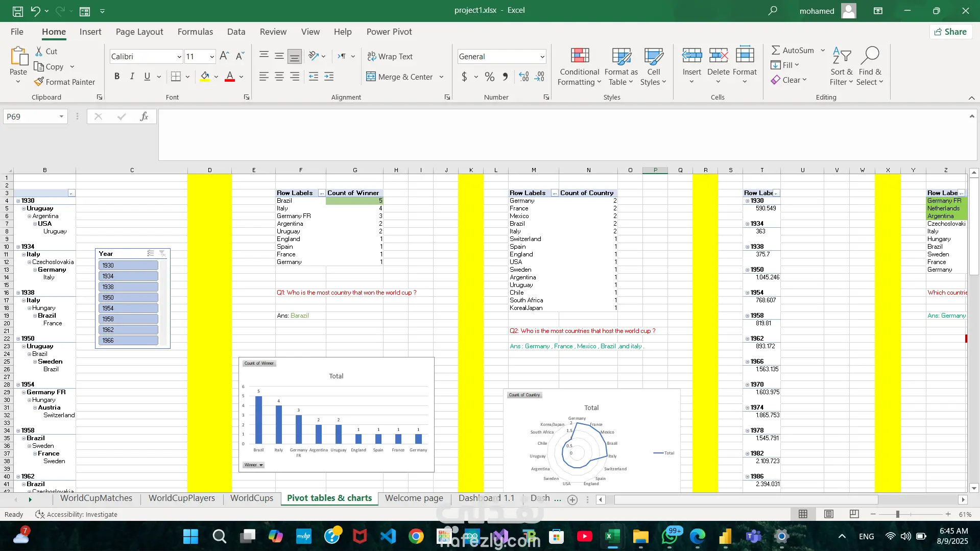Toggle the 1954 slicer item

[x=128, y=308]
